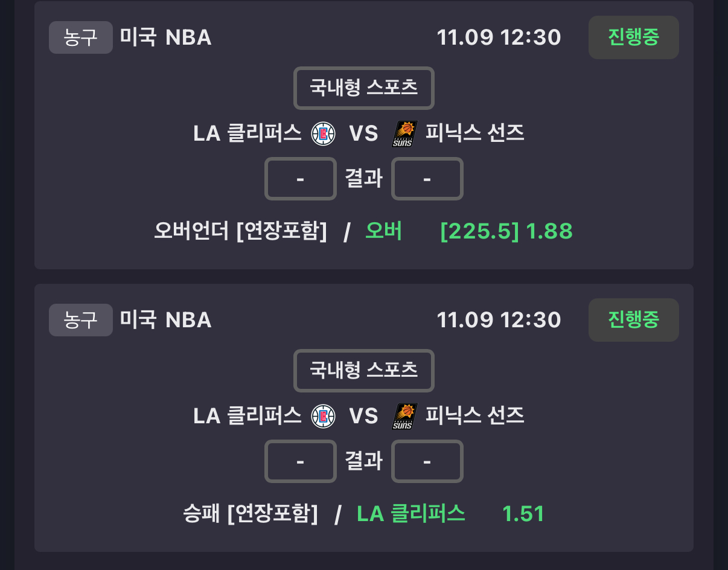Click the 승패 [연장포함] bet type label

pyautogui.click(x=251, y=514)
